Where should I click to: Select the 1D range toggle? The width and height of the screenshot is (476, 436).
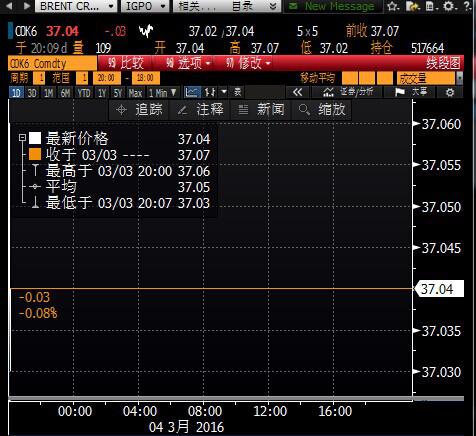16,93
